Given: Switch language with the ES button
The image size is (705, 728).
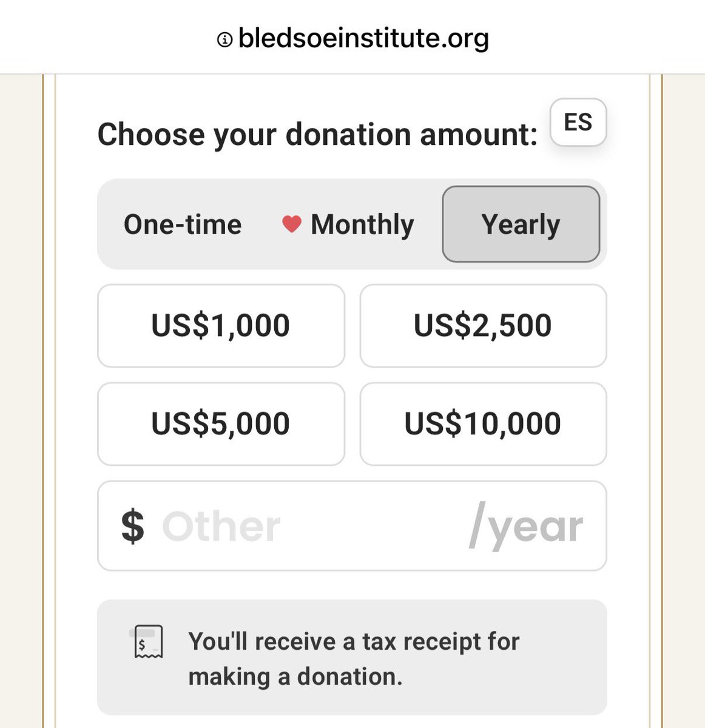Looking at the screenshot, I should pos(578,122).
